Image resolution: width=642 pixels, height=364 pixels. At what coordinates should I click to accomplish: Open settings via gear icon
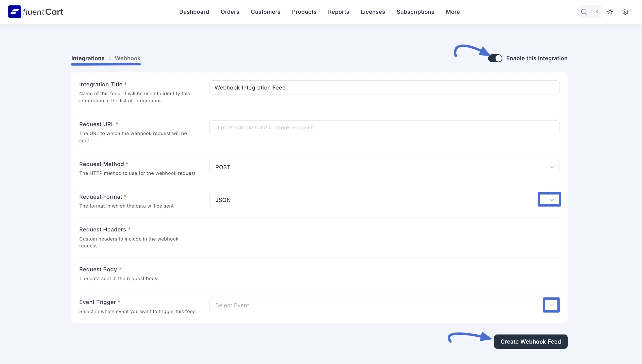click(x=625, y=12)
